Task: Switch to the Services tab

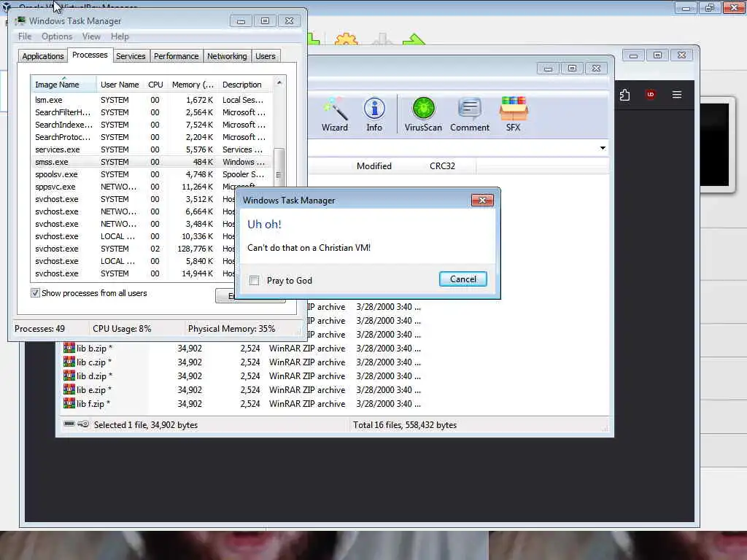Action: point(131,56)
